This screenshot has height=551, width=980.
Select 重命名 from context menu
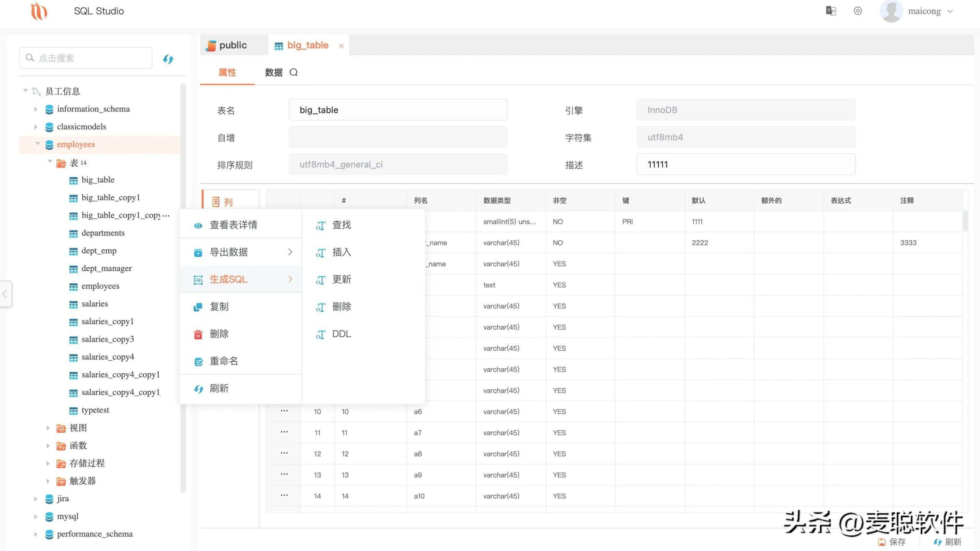224,361
